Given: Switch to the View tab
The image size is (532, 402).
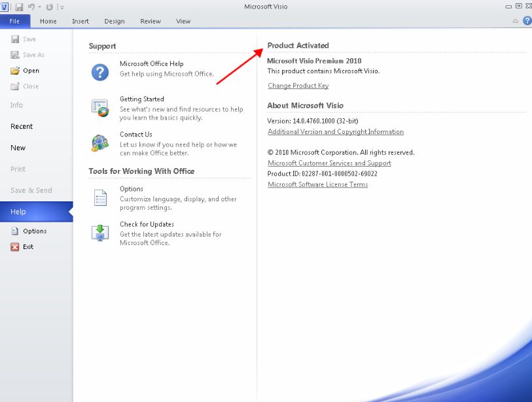Looking at the screenshot, I should pos(183,21).
